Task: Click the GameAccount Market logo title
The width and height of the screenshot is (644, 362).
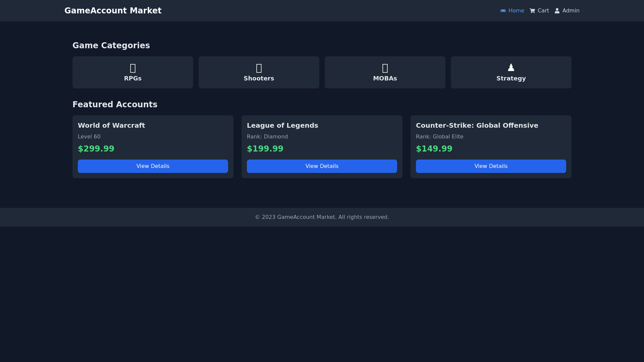Action: point(113,11)
